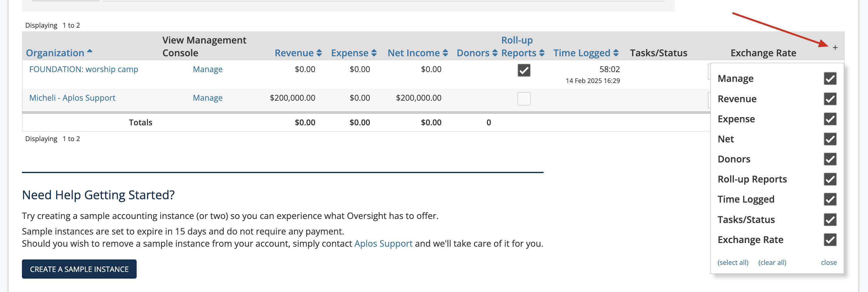Click the plus column chooser icon
Screen dimensions: 868x292
tap(835, 48)
